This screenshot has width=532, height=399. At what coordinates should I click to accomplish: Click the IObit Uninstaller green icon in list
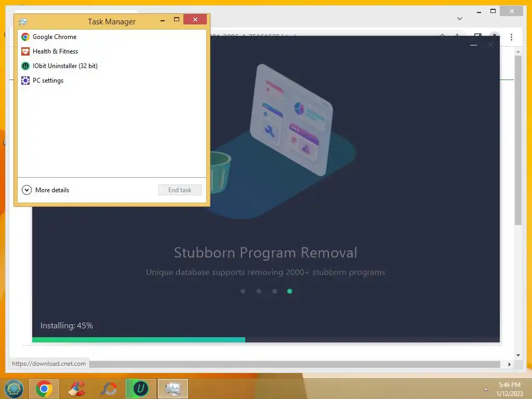coord(25,66)
